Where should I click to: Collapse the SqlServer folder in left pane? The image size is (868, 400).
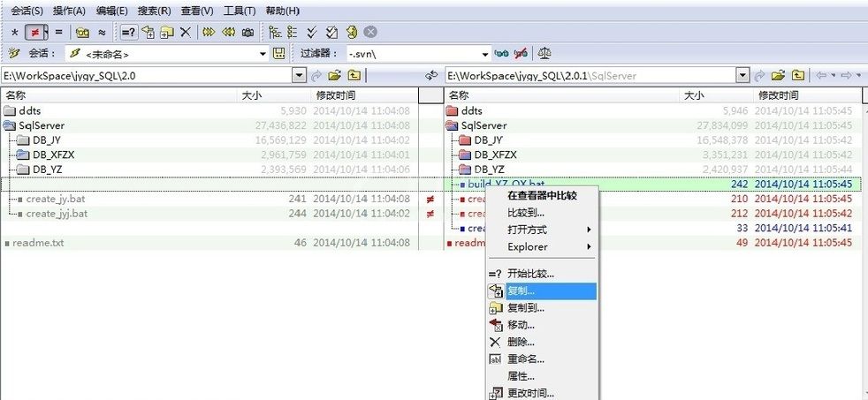[10, 125]
